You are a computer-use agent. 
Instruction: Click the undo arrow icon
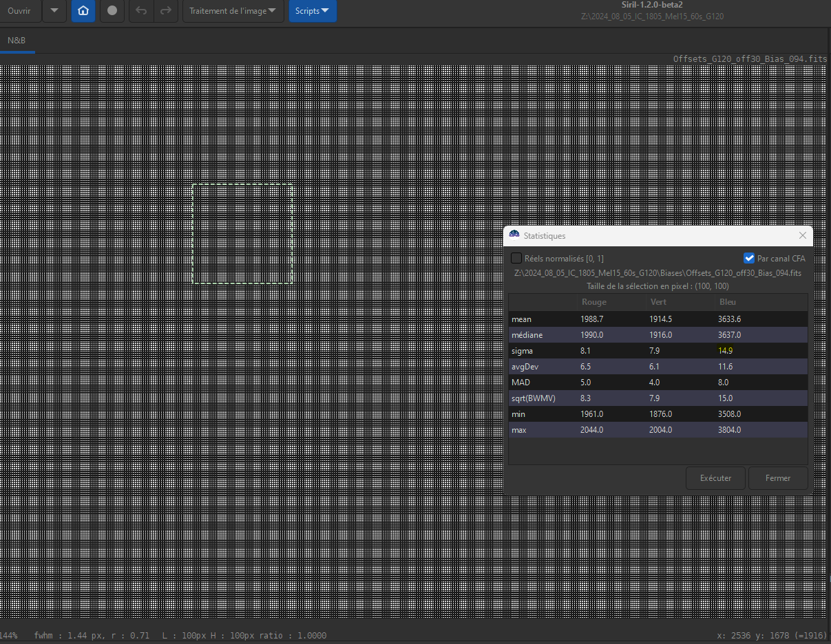click(141, 11)
